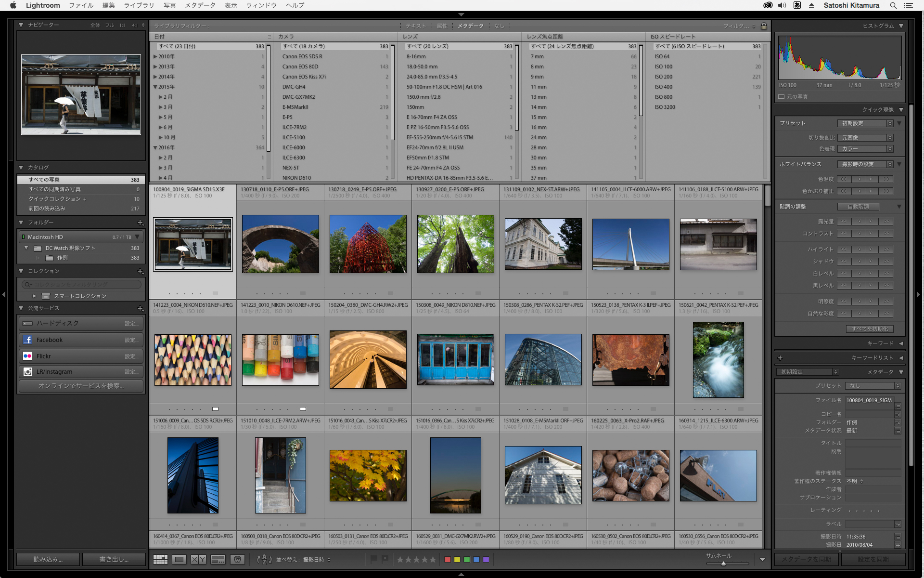Expand the 2010年 date entry
This screenshot has height=578, width=924.
155,56
